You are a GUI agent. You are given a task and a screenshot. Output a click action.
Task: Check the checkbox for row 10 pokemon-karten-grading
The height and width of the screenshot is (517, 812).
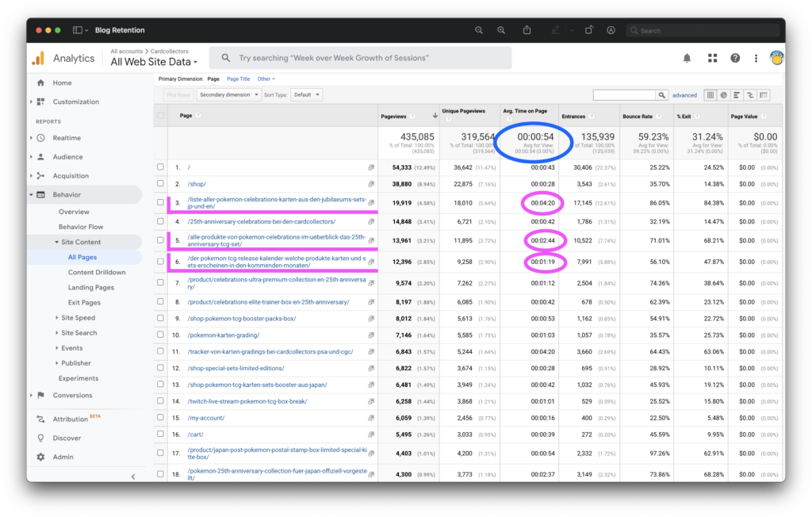click(160, 335)
